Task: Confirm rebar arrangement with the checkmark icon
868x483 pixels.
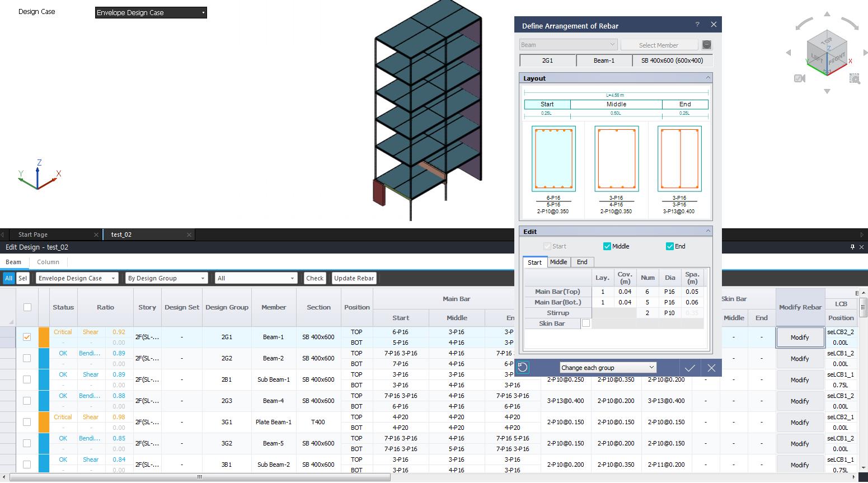Action: [689, 368]
